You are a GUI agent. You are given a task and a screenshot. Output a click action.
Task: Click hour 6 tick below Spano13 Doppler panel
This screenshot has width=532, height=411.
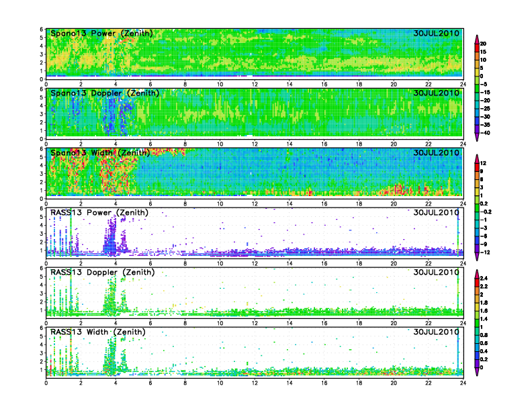(150, 144)
